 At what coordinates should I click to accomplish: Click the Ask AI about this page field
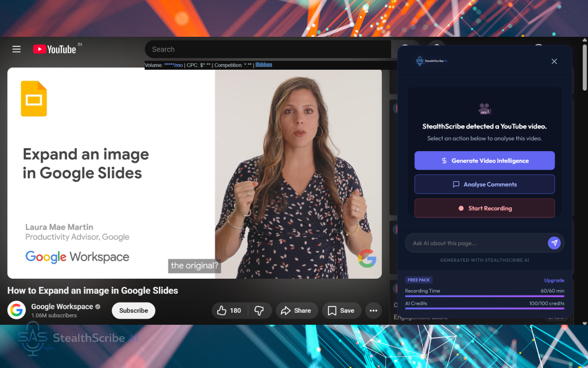(476, 243)
